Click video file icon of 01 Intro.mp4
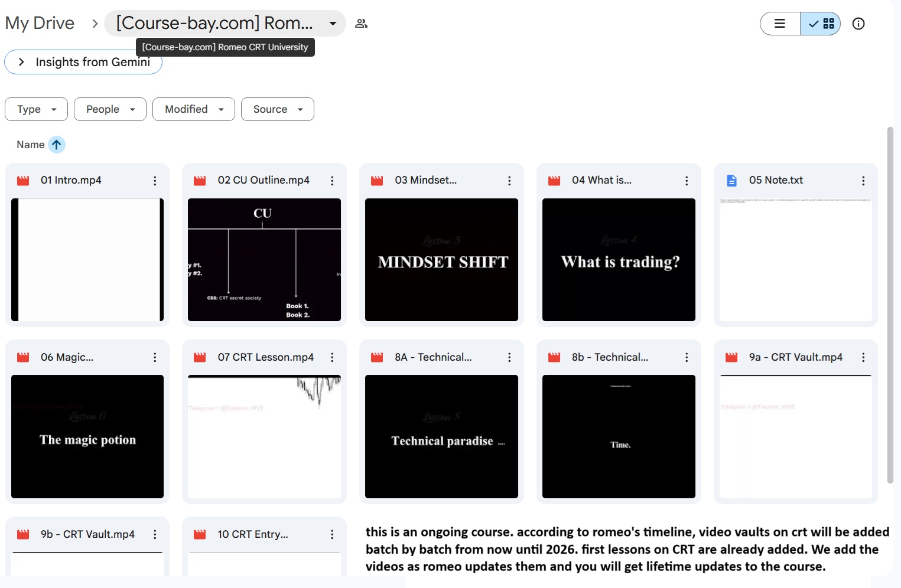Screen dimensions: 901x588 [23, 181]
